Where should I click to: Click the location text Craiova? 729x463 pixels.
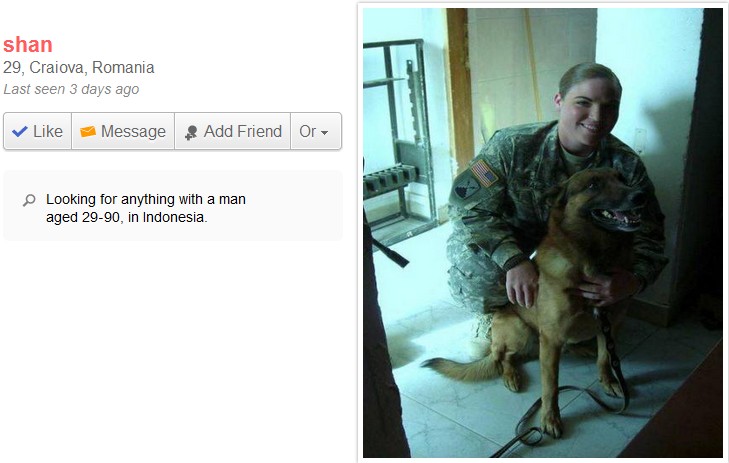(x=58, y=67)
